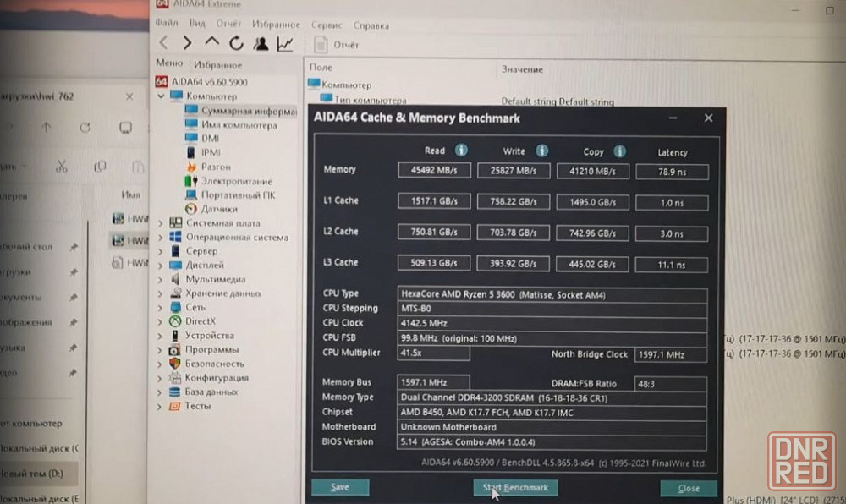
Task: Click the Конфигурация icon in tree
Action: [x=175, y=378]
